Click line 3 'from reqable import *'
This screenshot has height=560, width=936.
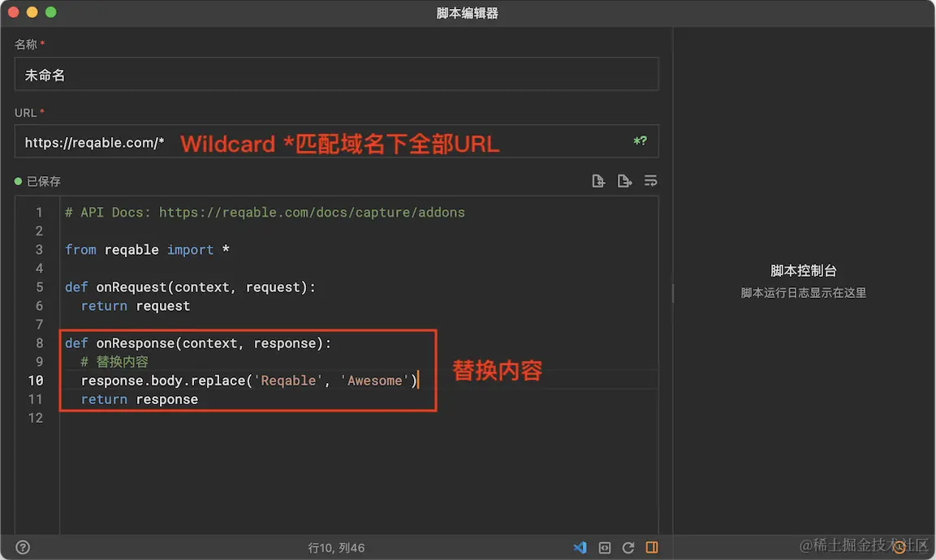[x=147, y=249]
